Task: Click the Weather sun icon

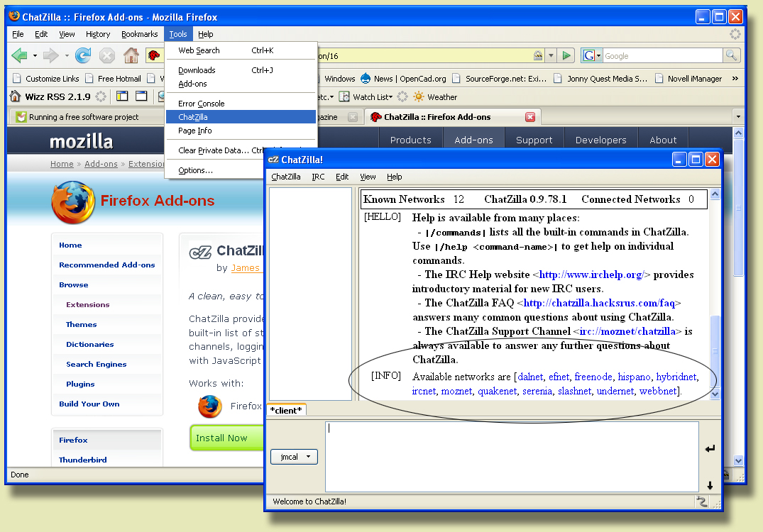Action: 419,96
